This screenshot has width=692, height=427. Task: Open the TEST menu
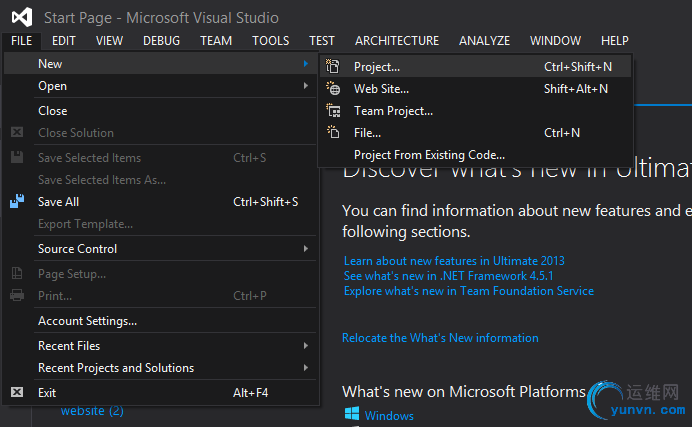322,41
